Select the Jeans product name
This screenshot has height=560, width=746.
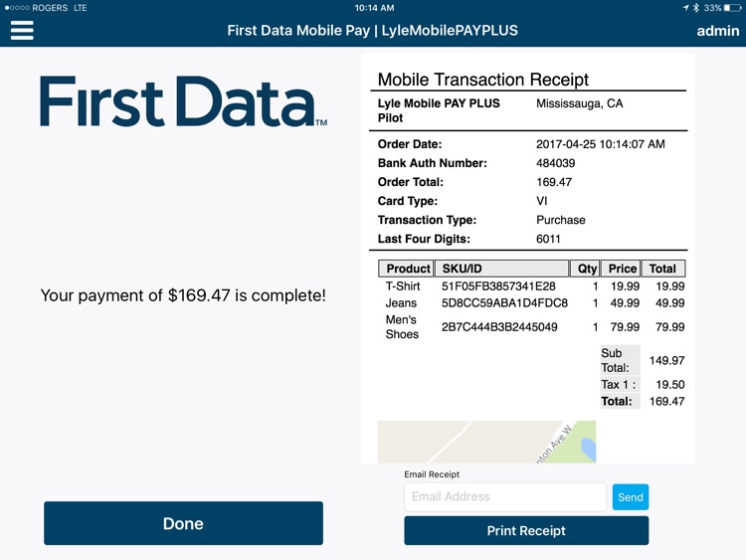(401, 303)
